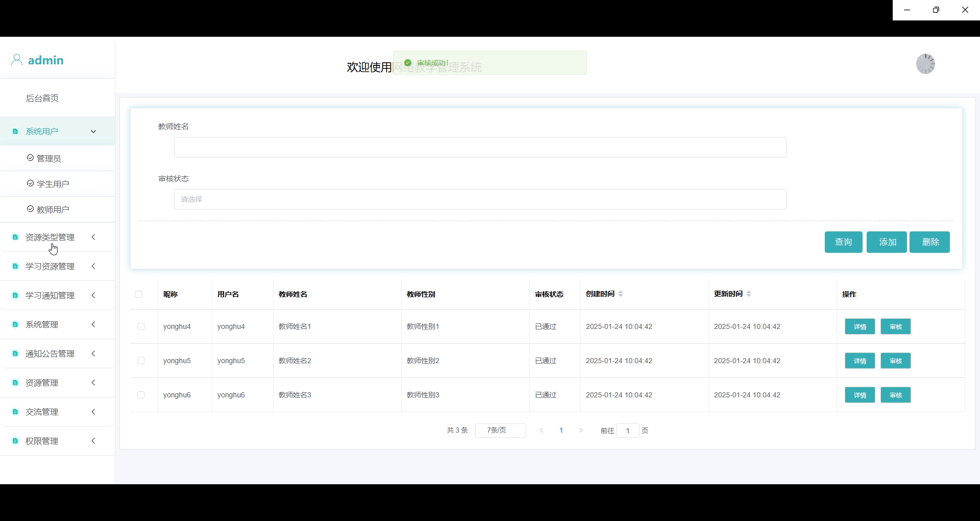980x521 pixels.
Task: Restore down the application window
Action: [936, 10]
